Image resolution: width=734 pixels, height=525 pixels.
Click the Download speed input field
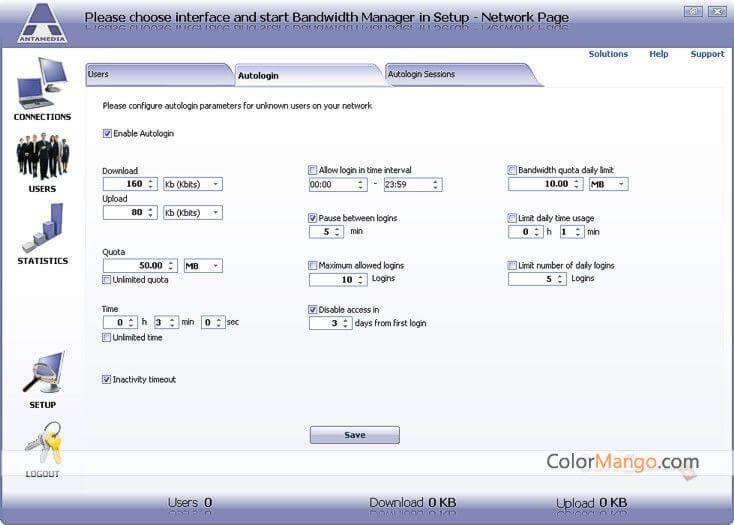(x=125, y=184)
